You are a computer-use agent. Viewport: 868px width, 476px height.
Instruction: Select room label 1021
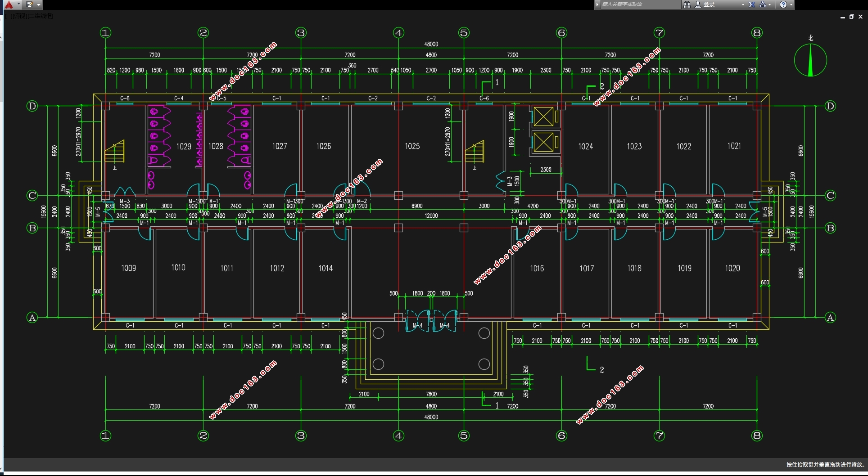pos(734,146)
